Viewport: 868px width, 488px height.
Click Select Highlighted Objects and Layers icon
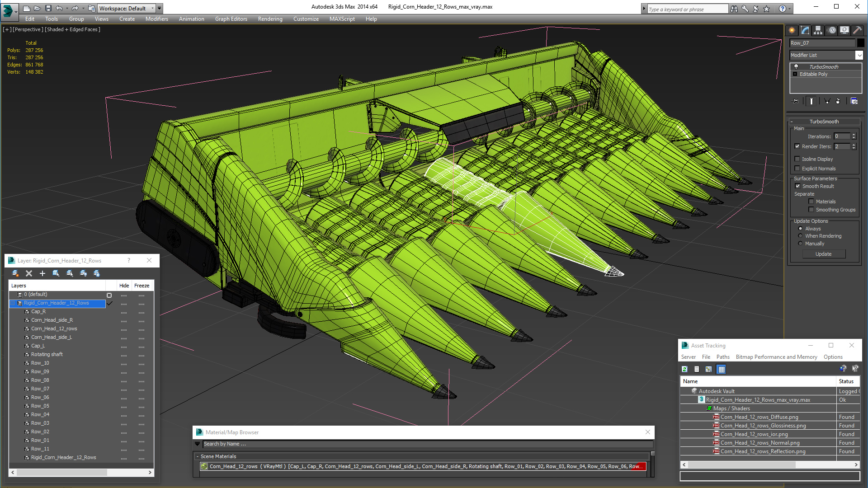tap(56, 273)
